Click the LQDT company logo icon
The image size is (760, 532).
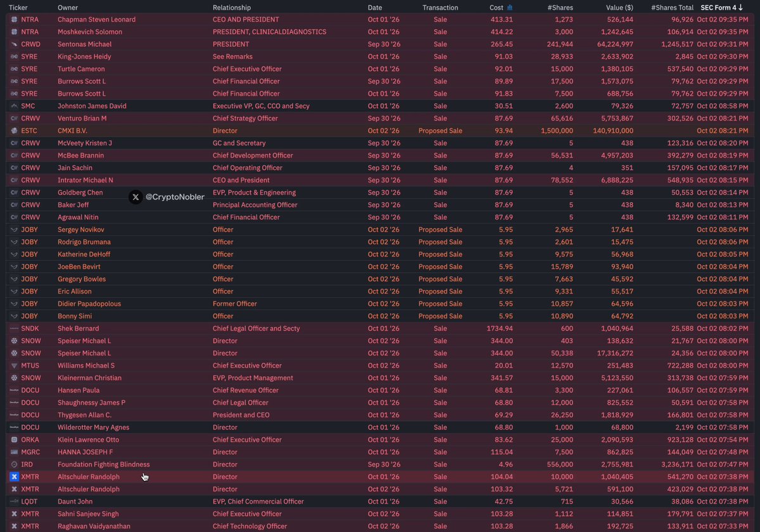point(14,501)
